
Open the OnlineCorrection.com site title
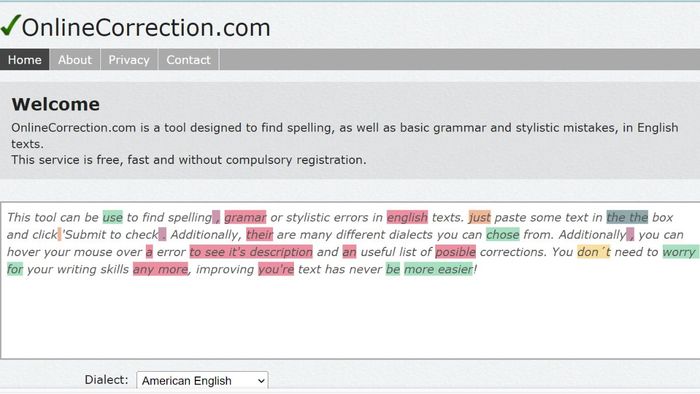146,28
